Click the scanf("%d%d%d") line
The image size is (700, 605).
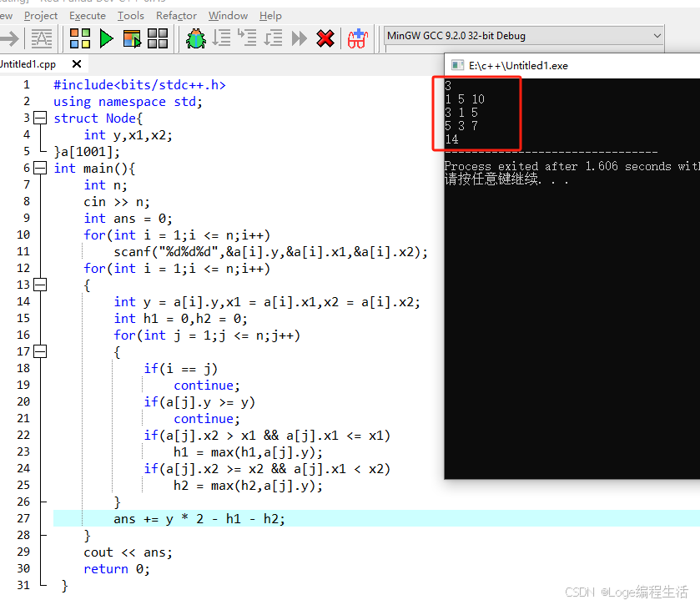pos(270,252)
